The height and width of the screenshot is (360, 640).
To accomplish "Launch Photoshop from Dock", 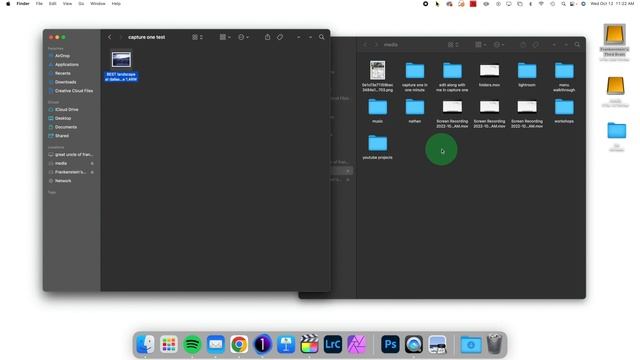I will 390,344.
